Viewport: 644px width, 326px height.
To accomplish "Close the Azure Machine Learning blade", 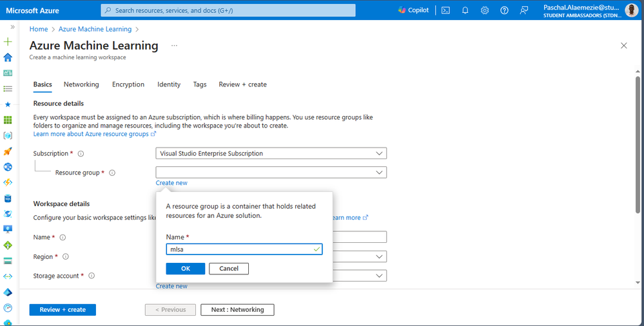I will tap(624, 46).
